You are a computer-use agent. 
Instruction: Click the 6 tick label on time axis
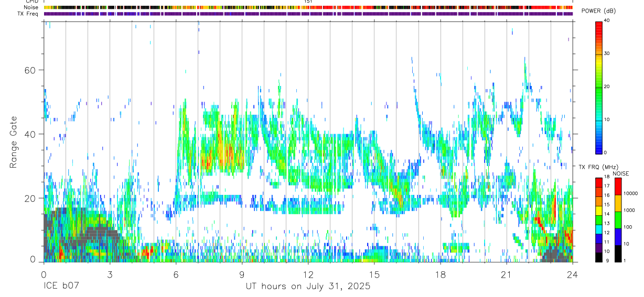click(x=176, y=274)
